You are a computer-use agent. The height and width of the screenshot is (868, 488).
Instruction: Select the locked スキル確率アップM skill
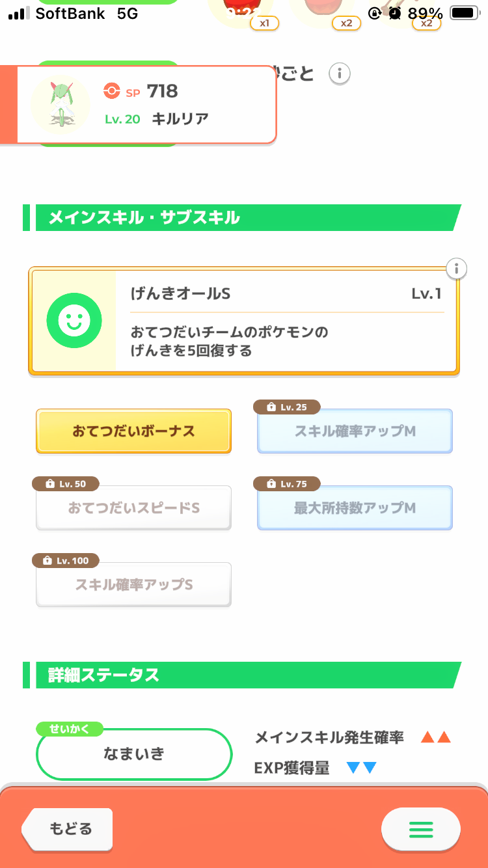tap(355, 431)
